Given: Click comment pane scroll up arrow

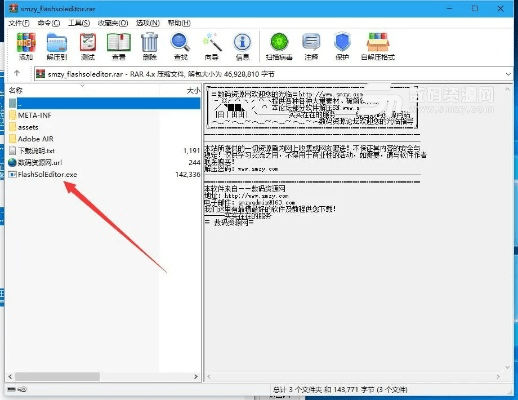Looking at the screenshot, I should coord(508,89).
